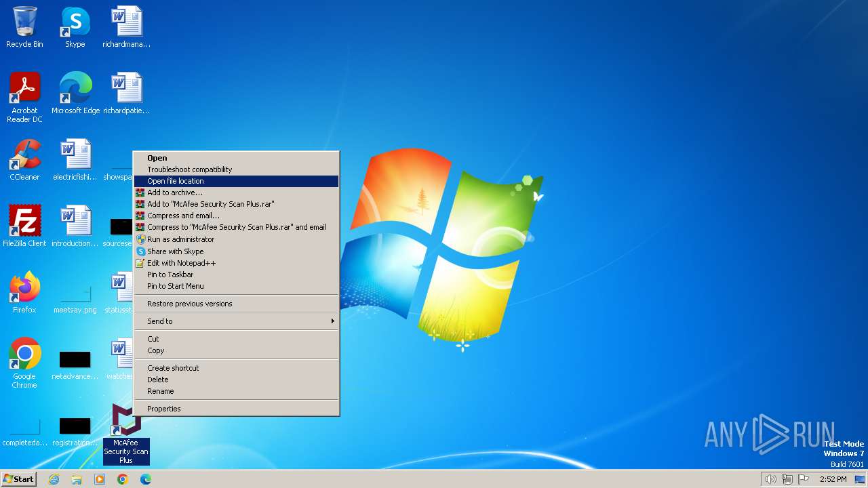Select the registration... file icon
868x488 pixels.
click(75, 432)
